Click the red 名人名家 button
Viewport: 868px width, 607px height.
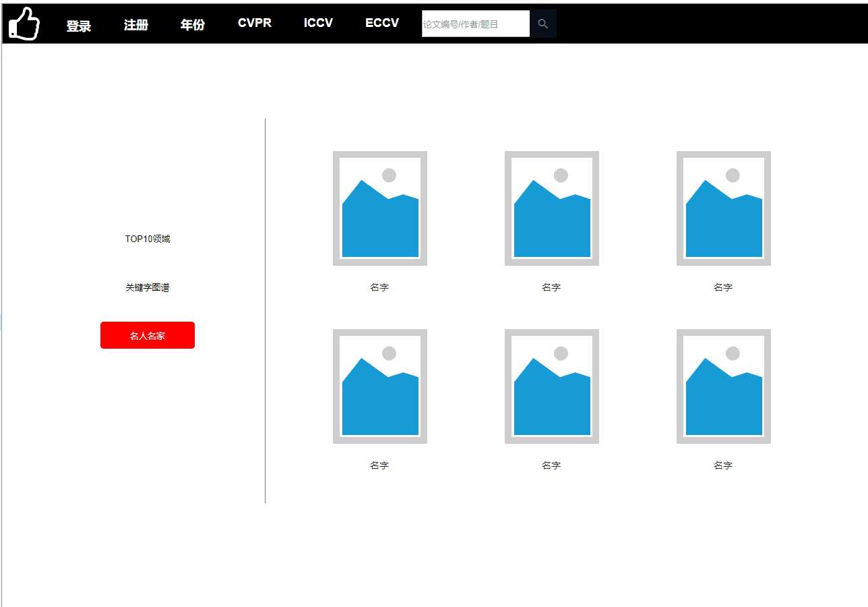[x=148, y=335]
